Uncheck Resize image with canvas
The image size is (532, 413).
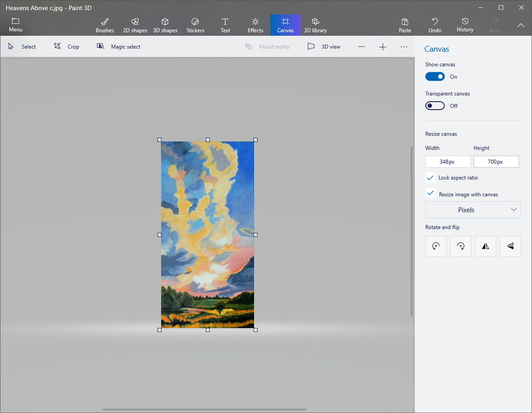[x=430, y=194]
